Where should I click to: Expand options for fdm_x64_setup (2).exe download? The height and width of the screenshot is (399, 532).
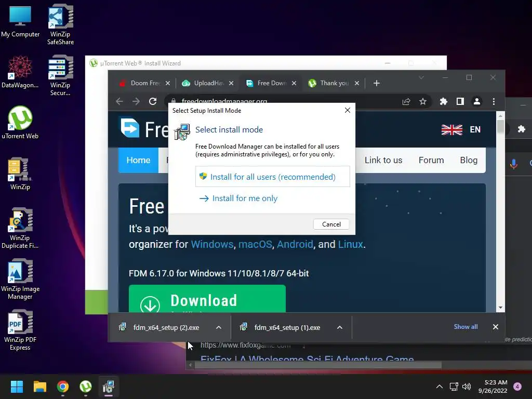(x=219, y=327)
